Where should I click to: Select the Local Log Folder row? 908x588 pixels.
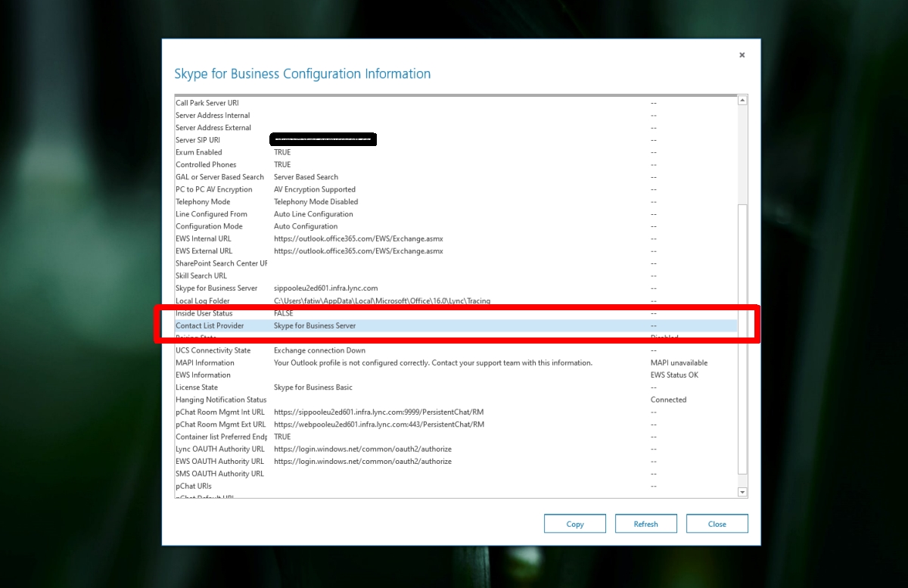coord(456,301)
